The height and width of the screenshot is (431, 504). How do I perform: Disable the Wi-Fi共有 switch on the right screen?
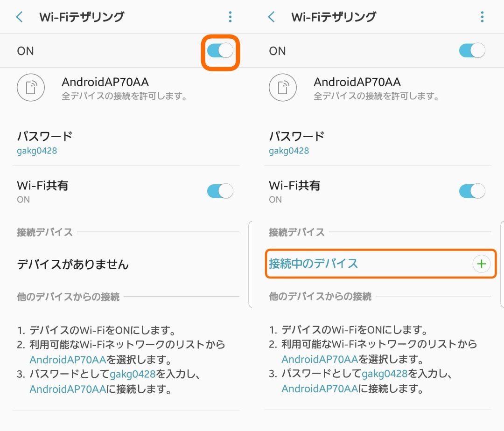[x=472, y=191]
